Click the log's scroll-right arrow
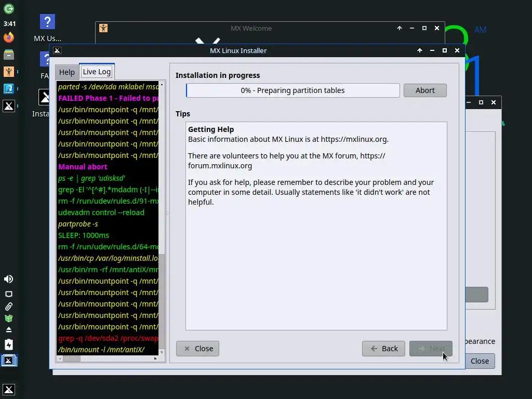532x399 pixels. (x=155, y=358)
